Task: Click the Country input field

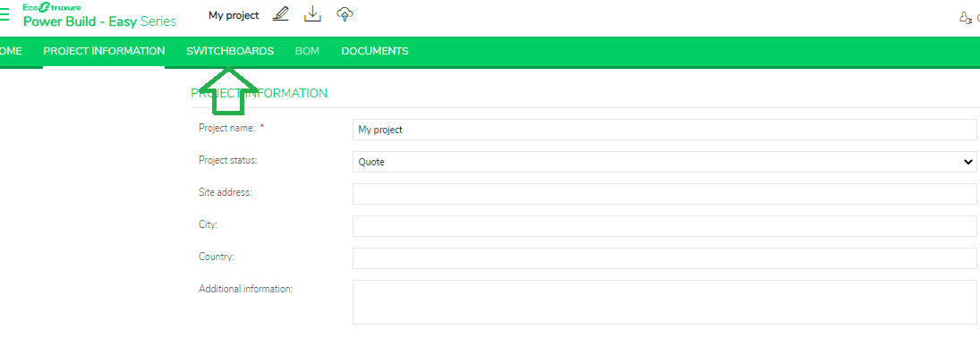Action: (x=664, y=258)
